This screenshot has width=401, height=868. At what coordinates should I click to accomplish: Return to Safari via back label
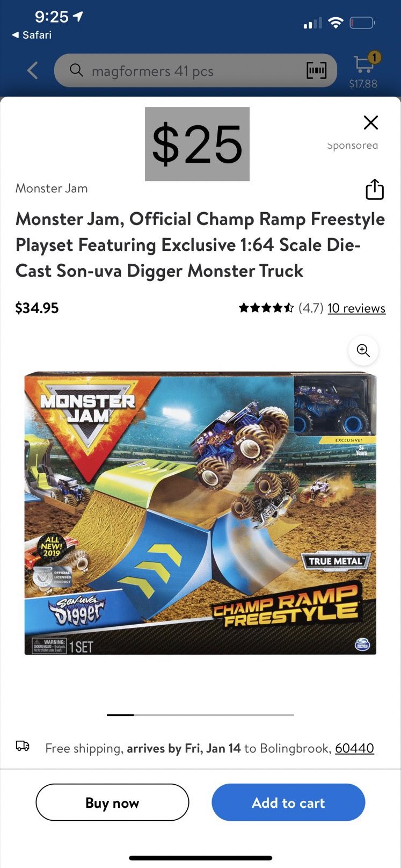[32, 35]
